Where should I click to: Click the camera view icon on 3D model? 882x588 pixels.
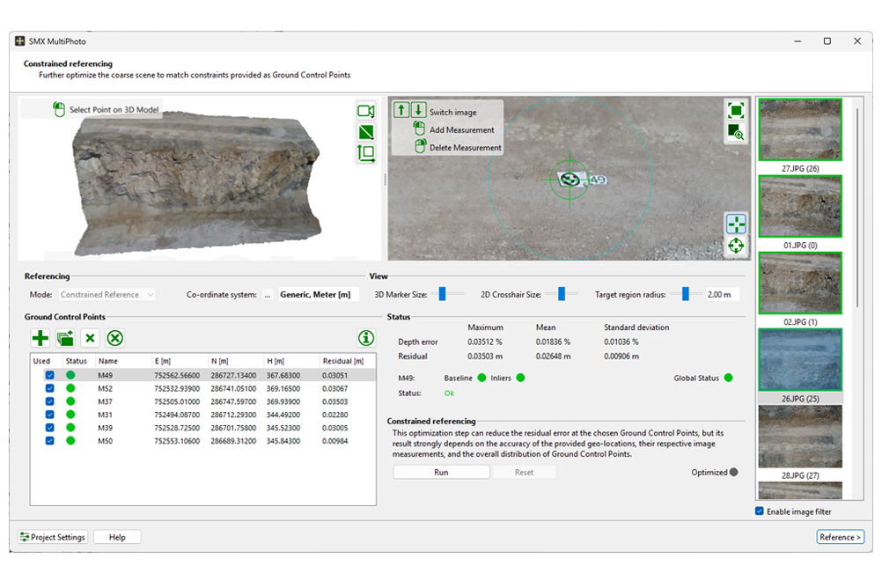click(x=366, y=111)
